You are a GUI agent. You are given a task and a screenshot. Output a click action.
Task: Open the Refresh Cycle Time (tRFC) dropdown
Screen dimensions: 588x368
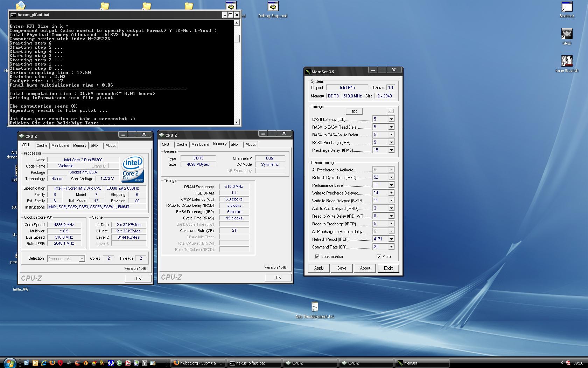point(391,177)
